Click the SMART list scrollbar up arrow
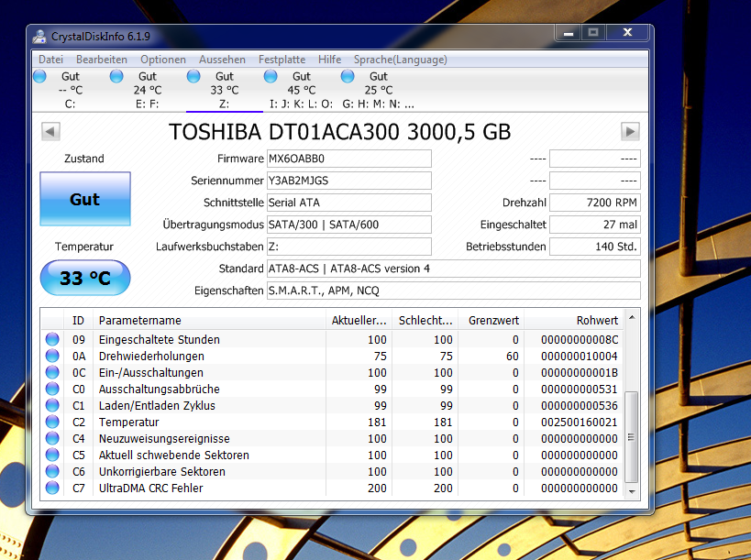Viewport: 751px width, 560px height. tap(632, 317)
